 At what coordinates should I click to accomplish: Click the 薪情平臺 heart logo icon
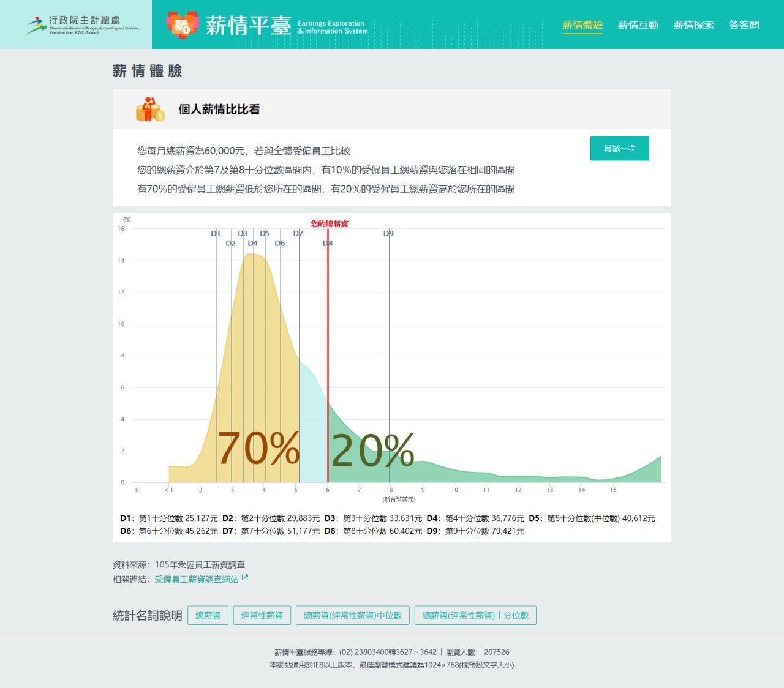[x=182, y=25]
